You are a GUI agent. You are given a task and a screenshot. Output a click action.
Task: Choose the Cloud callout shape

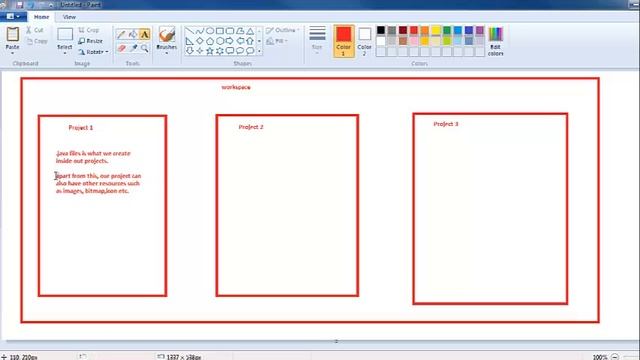pyautogui.click(x=250, y=51)
